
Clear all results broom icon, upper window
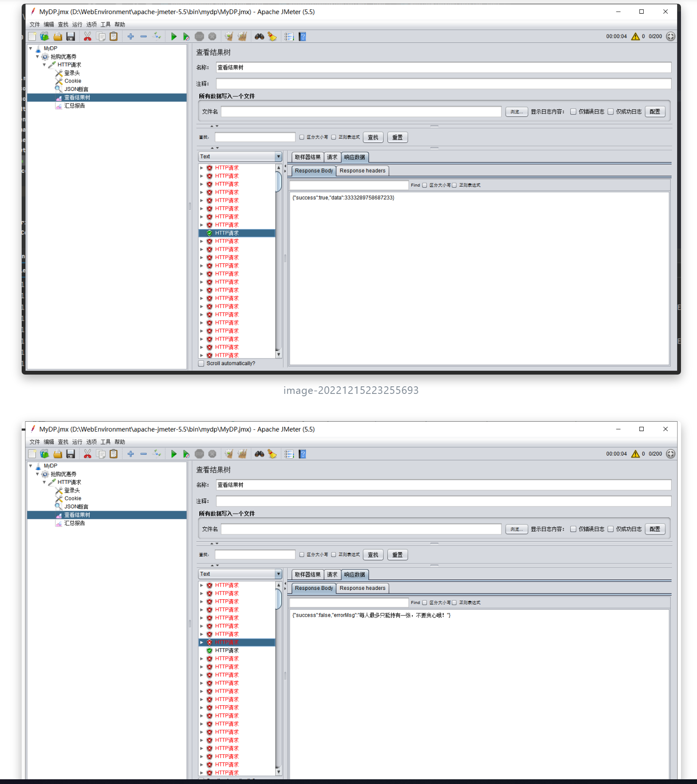coord(242,36)
